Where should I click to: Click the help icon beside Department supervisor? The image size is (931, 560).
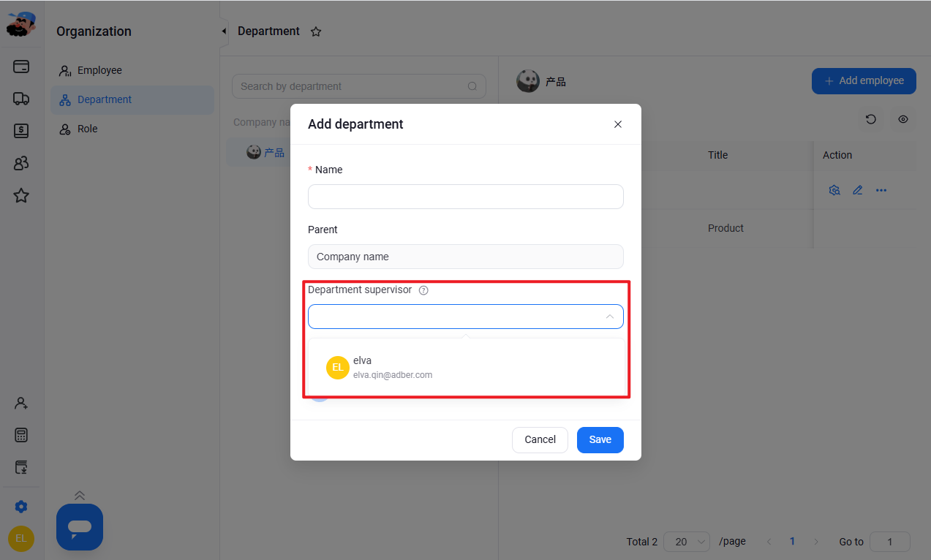(x=423, y=290)
